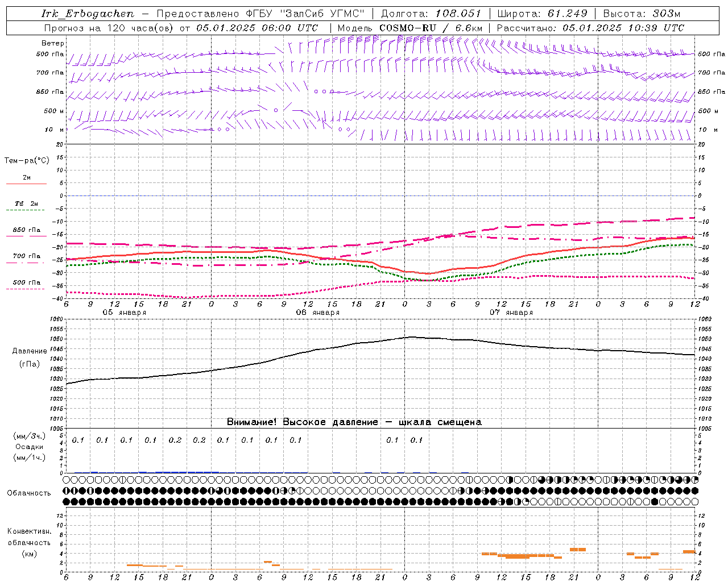
Task: Click the Осадки precipitation label
Action: click(30, 447)
